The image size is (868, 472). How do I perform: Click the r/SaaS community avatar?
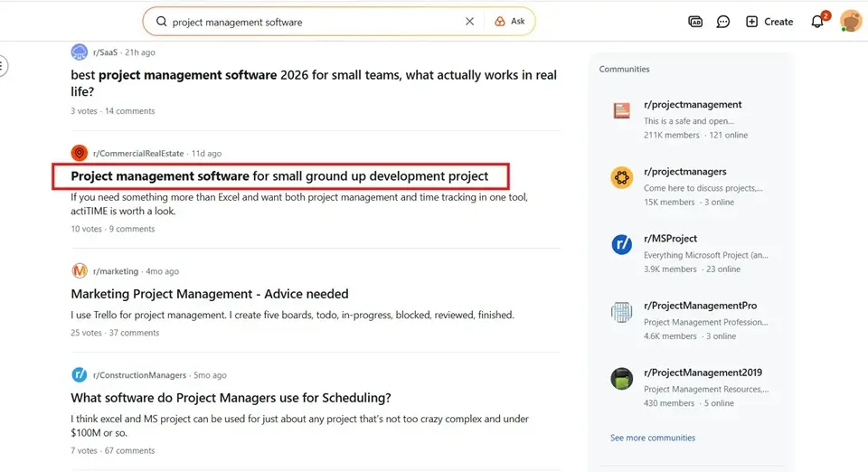pos(80,52)
